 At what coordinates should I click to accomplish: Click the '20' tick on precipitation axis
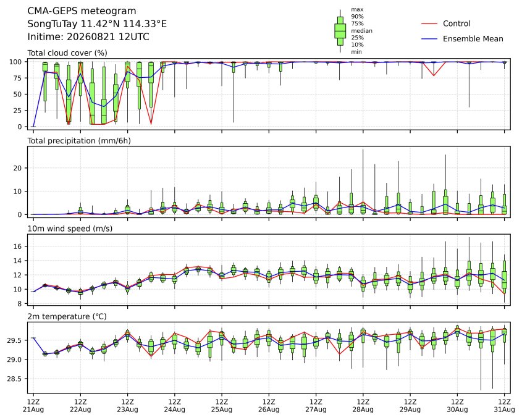pos(18,168)
